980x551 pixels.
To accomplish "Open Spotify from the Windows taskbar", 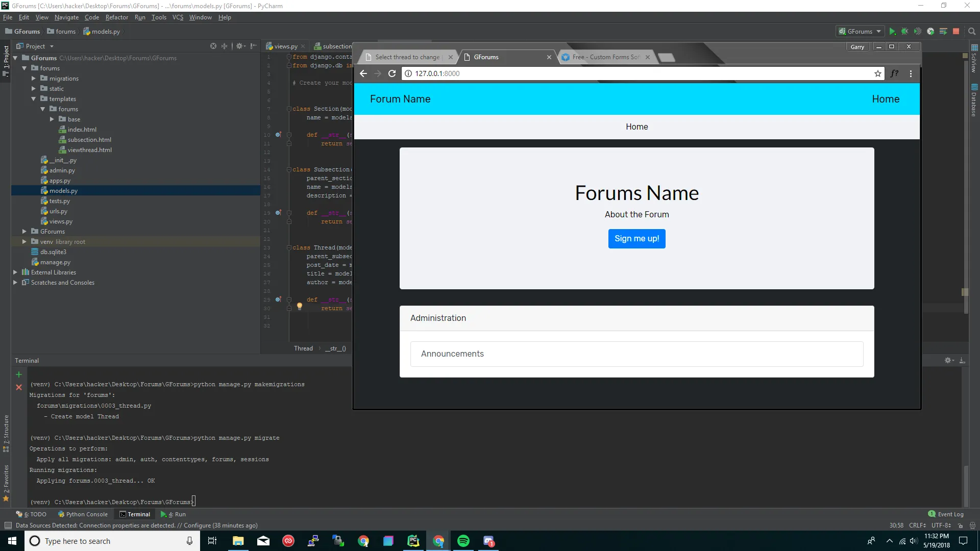I will point(463,541).
